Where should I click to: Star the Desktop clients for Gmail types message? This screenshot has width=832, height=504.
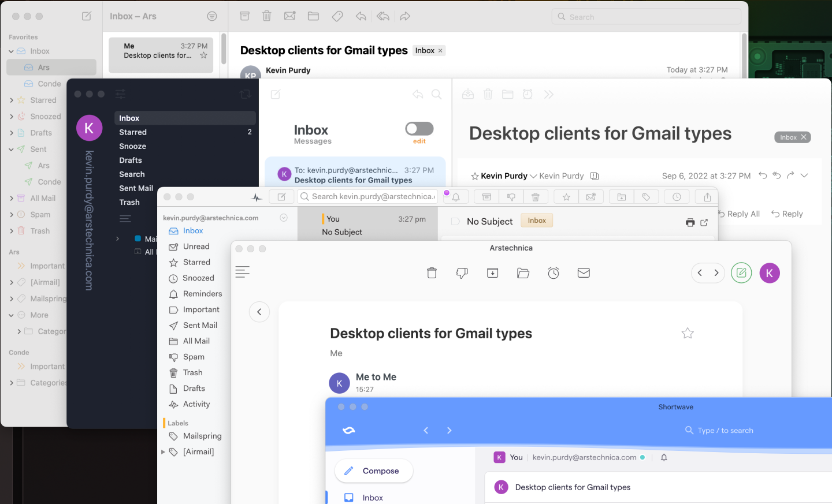point(687,333)
